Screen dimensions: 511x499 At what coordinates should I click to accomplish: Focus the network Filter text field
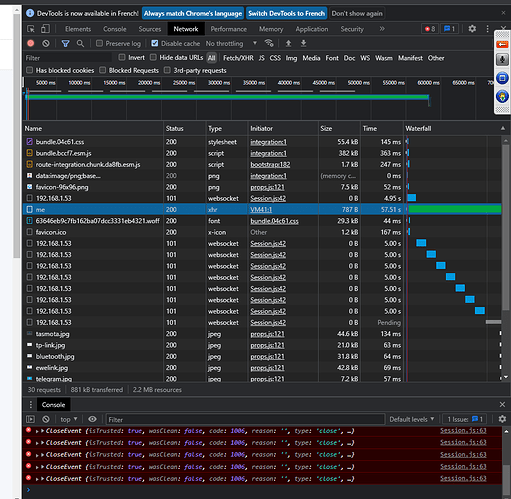tap(68, 58)
